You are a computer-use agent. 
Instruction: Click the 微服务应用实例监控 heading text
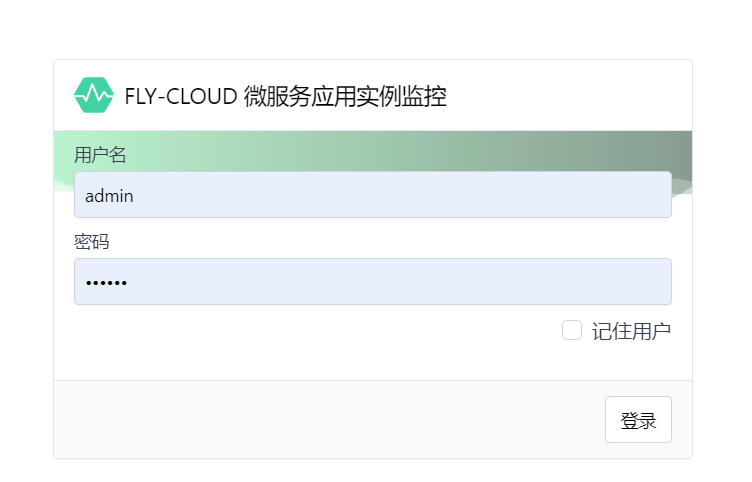(345, 96)
